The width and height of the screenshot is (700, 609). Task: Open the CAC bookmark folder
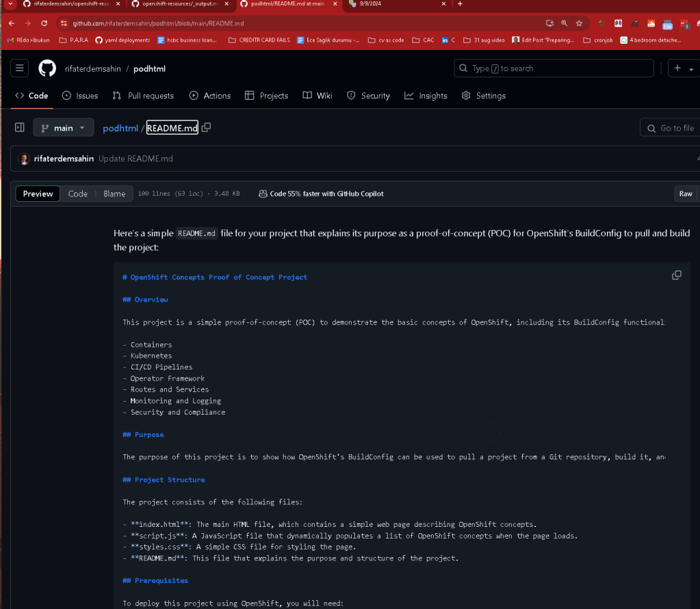(x=423, y=40)
